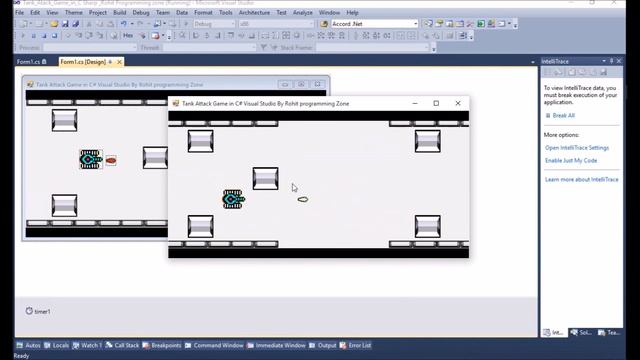Click the stack frame filter funnel icon

264,47
